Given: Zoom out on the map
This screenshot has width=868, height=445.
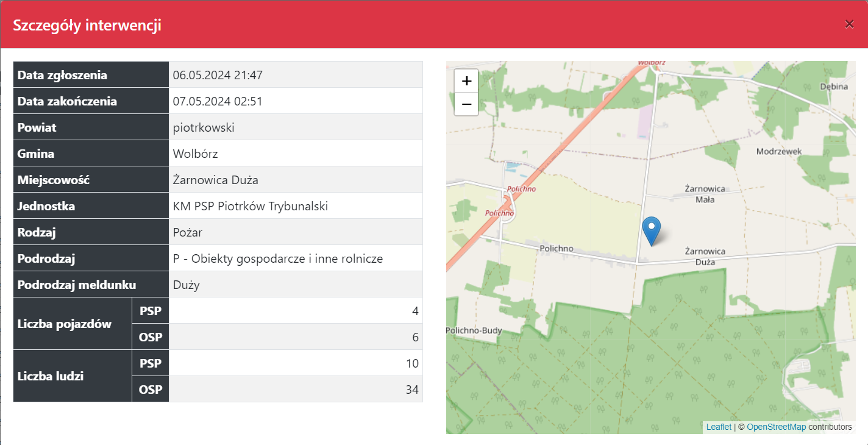Looking at the screenshot, I should click(x=466, y=104).
